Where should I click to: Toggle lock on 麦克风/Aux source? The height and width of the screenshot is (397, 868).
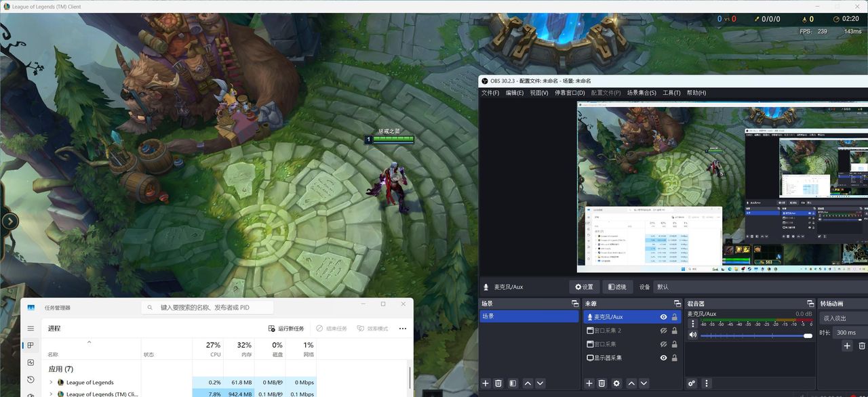click(x=675, y=317)
